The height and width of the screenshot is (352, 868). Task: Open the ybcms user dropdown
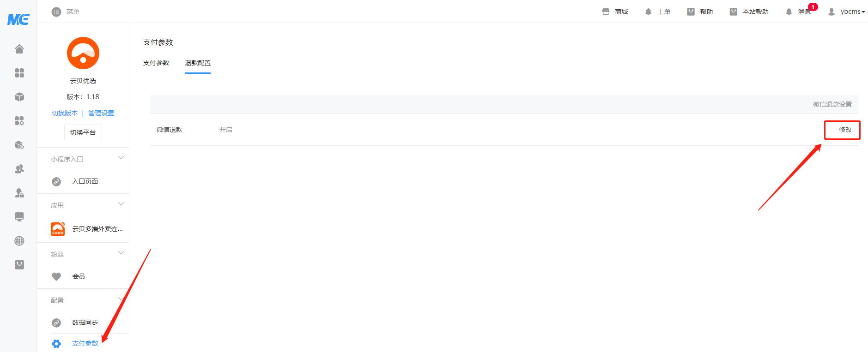click(847, 12)
